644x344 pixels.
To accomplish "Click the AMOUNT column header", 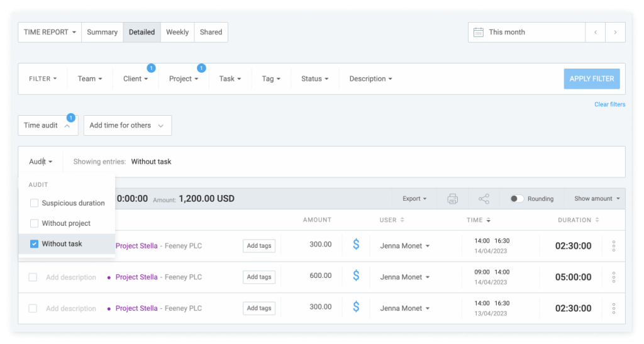I will point(317,220).
